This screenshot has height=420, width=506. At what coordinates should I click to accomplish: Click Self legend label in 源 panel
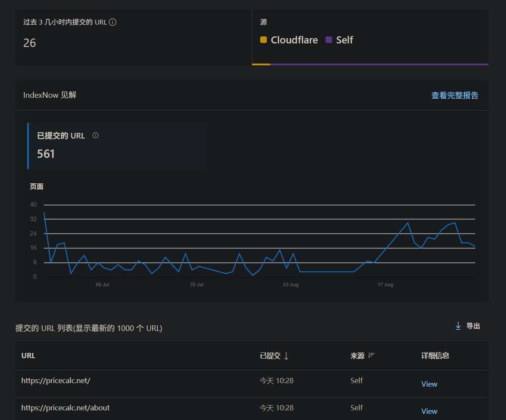(345, 40)
